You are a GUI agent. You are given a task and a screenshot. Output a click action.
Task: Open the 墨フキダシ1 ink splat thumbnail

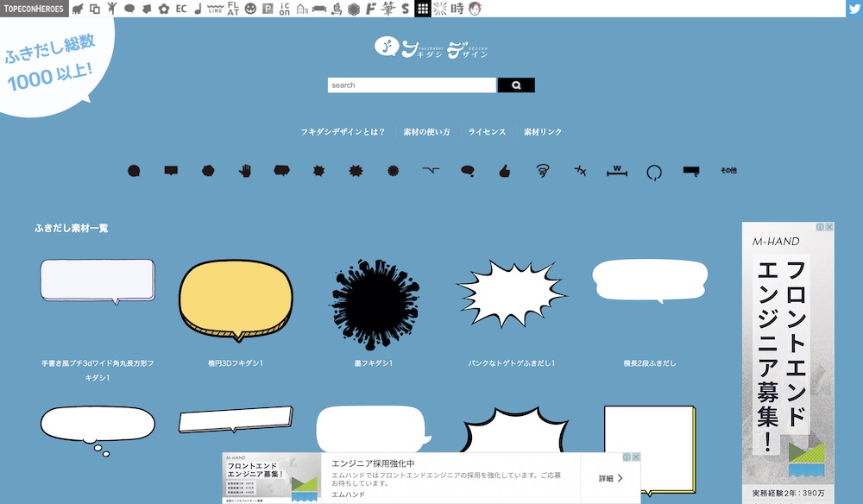coord(375,305)
